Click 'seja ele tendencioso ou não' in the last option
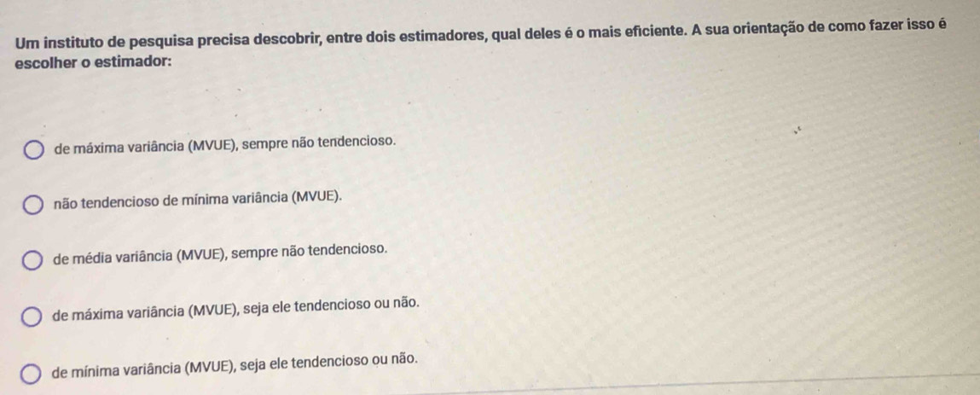The width and height of the screenshot is (980, 395). [x=328, y=361]
